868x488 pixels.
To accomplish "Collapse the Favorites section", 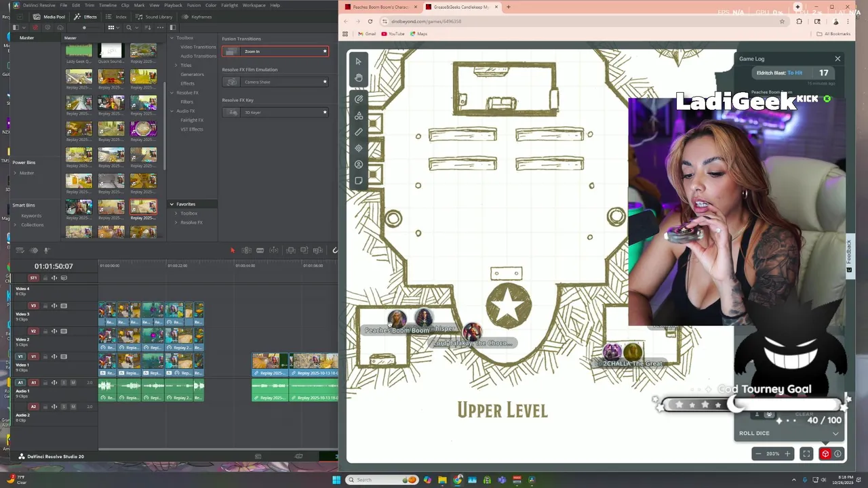I will click(172, 204).
